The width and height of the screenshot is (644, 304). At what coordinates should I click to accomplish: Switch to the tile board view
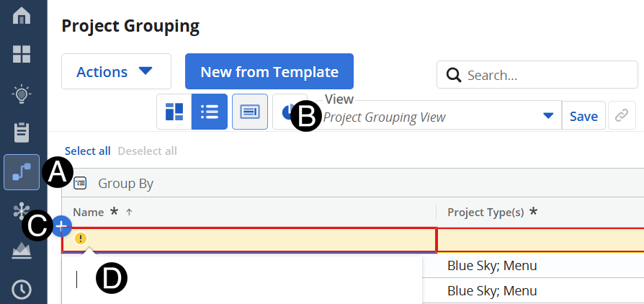click(174, 112)
